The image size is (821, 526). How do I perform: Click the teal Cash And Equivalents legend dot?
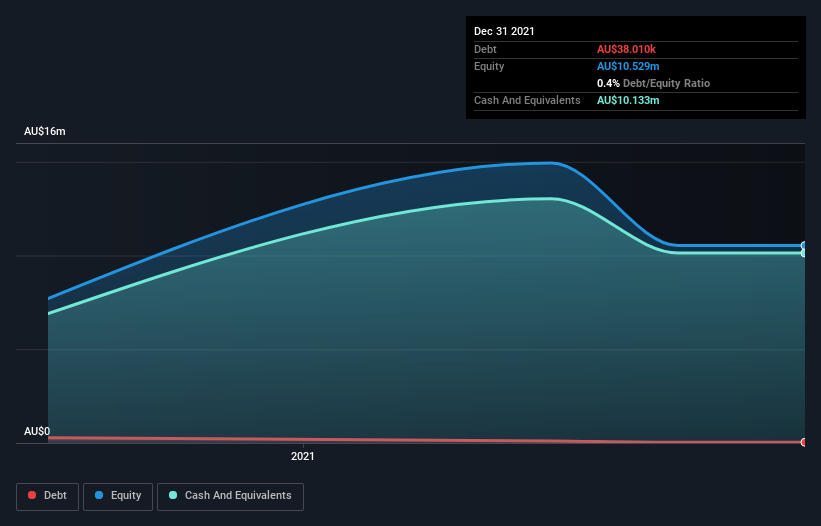click(x=173, y=495)
